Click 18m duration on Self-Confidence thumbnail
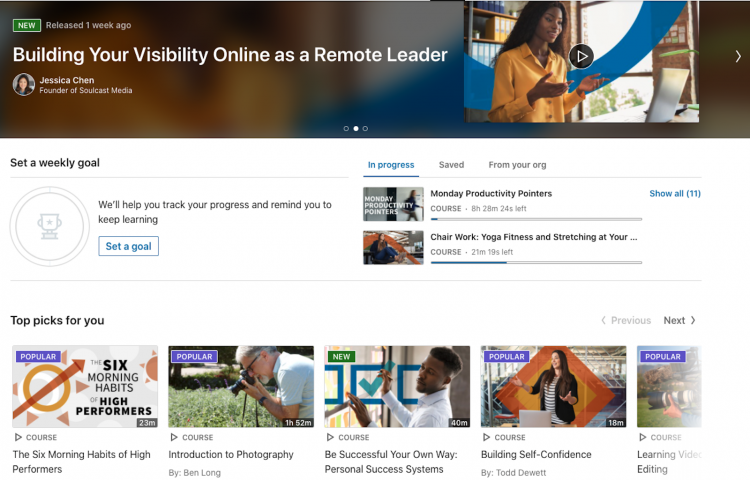The height and width of the screenshot is (480, 750). point(616,423)
